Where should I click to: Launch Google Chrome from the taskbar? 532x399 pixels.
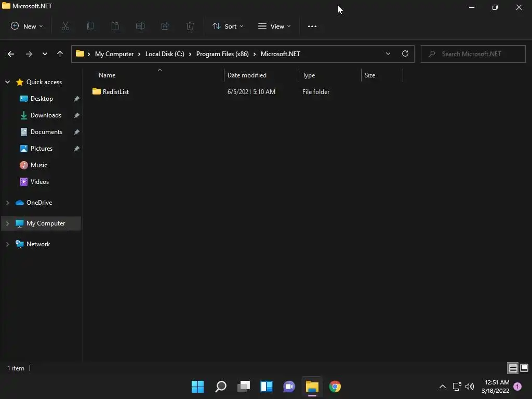click(x=335, y=387)
